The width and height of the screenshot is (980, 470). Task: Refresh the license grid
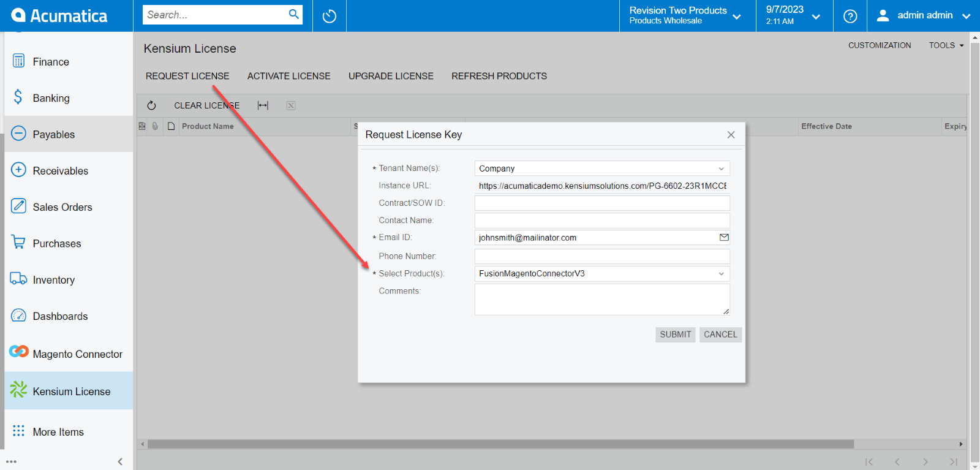[x=151, y=105]
